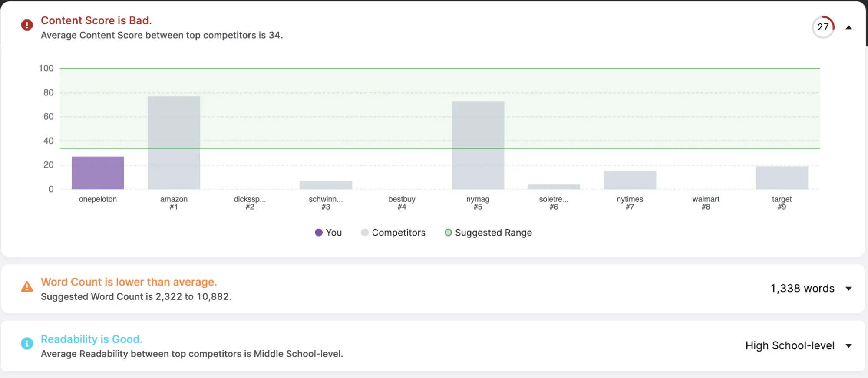Click the nymag #5 bar
Screen dimensions: 868x378
(478, 145)
